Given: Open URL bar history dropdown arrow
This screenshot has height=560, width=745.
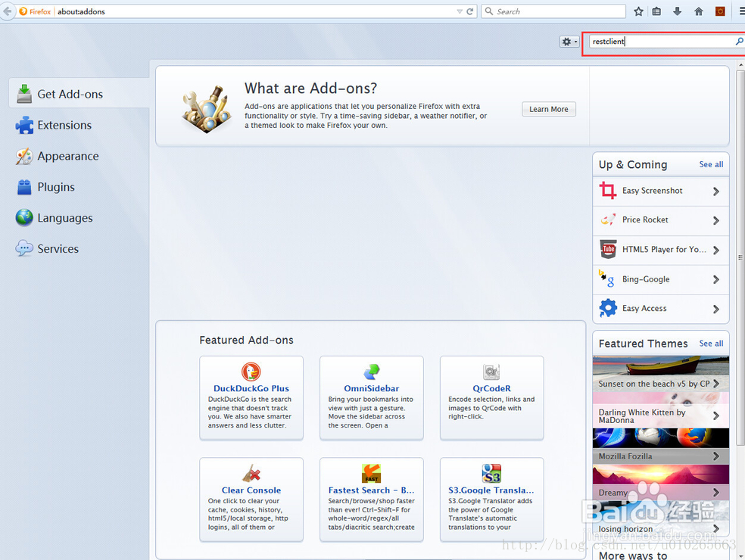Looking at the screenshot, I should point(460,11).
